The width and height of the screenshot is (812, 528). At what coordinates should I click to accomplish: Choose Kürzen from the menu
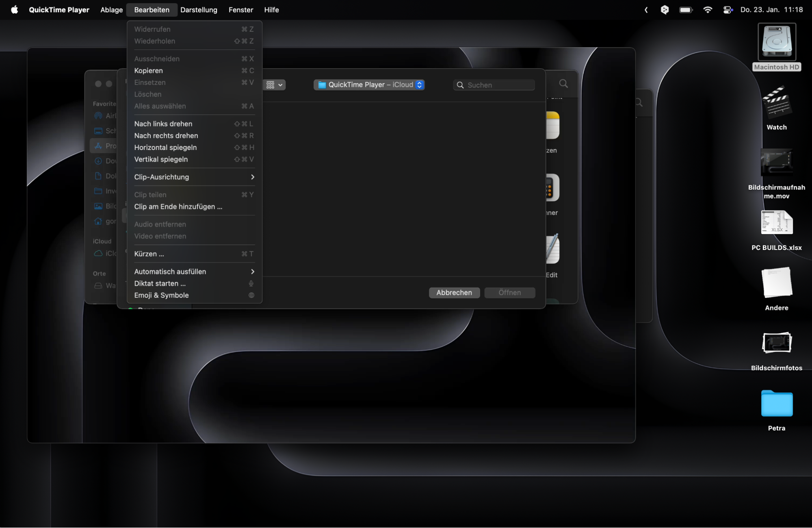click(194, 254)
